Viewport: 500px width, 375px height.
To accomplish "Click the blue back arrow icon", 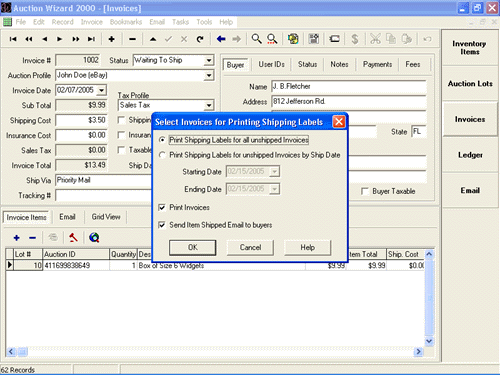I will coord(221,39).
